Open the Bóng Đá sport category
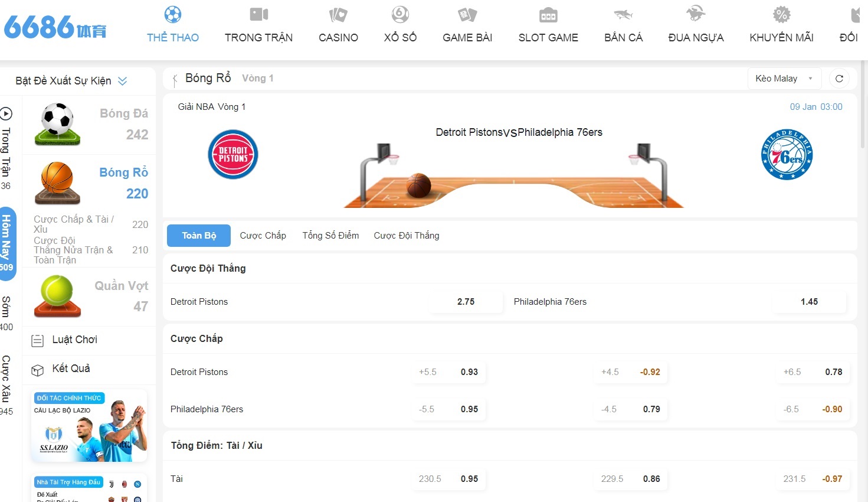The width and height of the screenshot is (868, 502). pyautogui.click(x=91, y=124)
